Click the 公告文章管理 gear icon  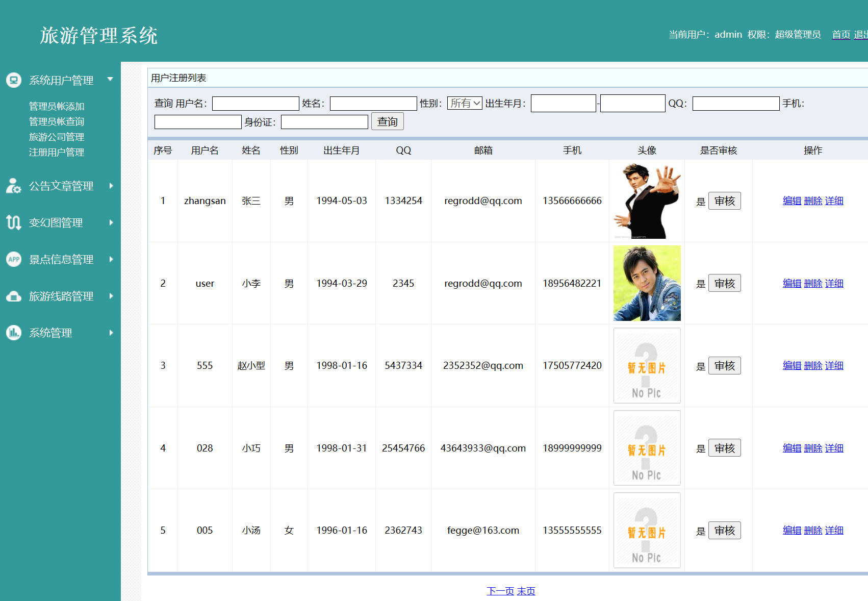(13, 186)
